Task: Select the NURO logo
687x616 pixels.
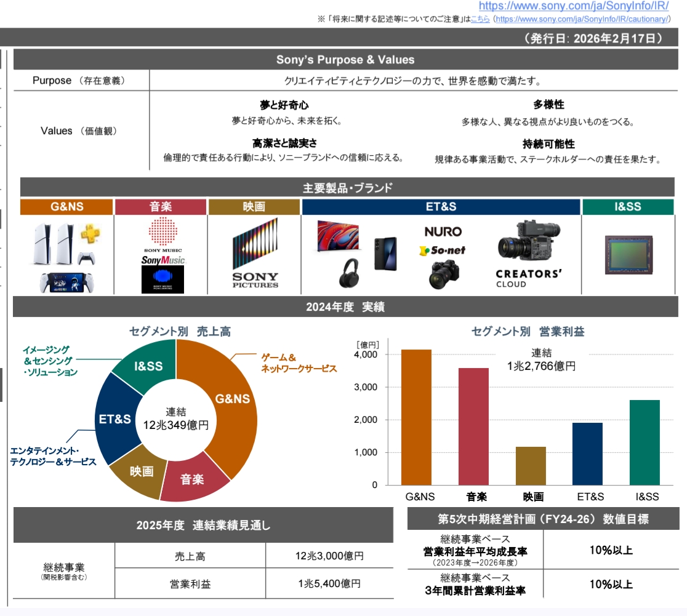Action: point(443,231)
